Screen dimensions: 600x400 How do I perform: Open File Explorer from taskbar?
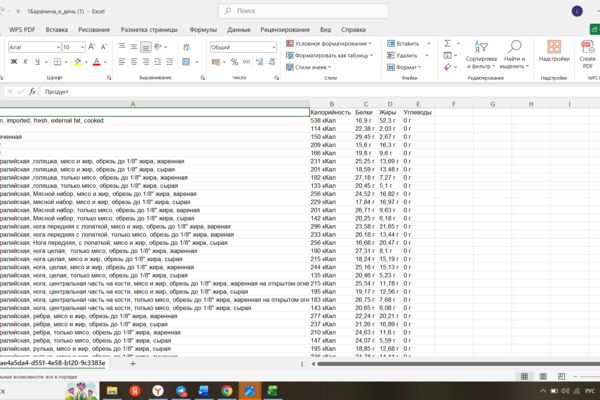(112, 391)
